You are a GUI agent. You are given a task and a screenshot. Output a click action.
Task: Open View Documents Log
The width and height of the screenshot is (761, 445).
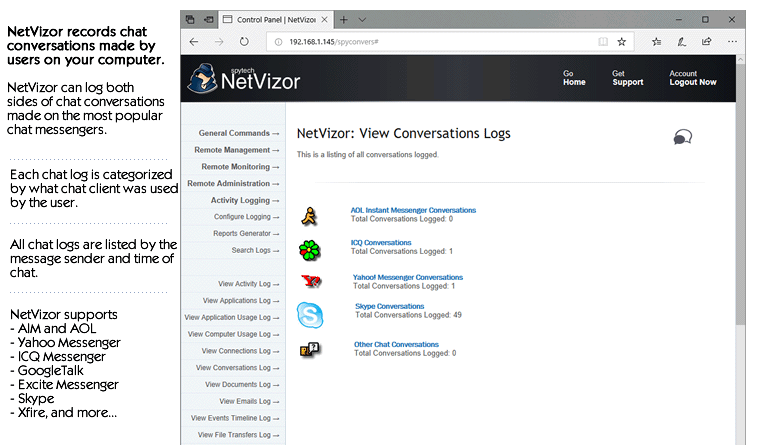click(242, 384)
